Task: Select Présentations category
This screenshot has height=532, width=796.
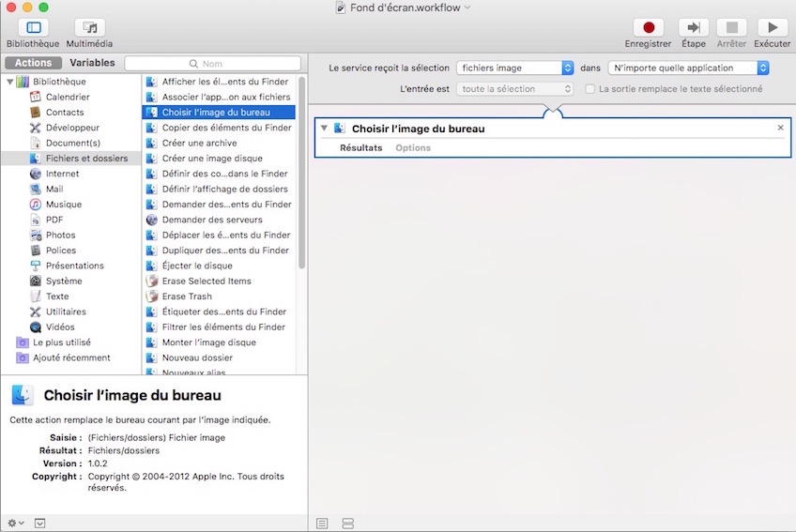Action: [75, 266]
